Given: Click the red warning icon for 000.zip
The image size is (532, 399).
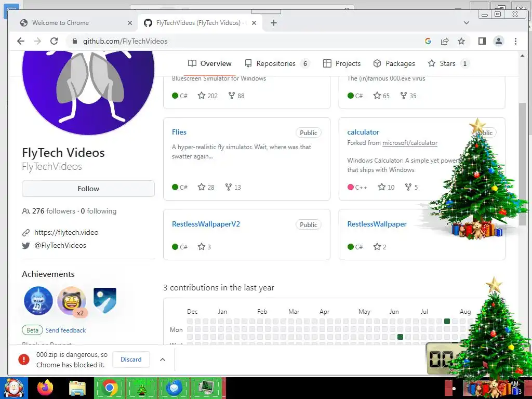Looking at the screenshot, I should [24, 360].
